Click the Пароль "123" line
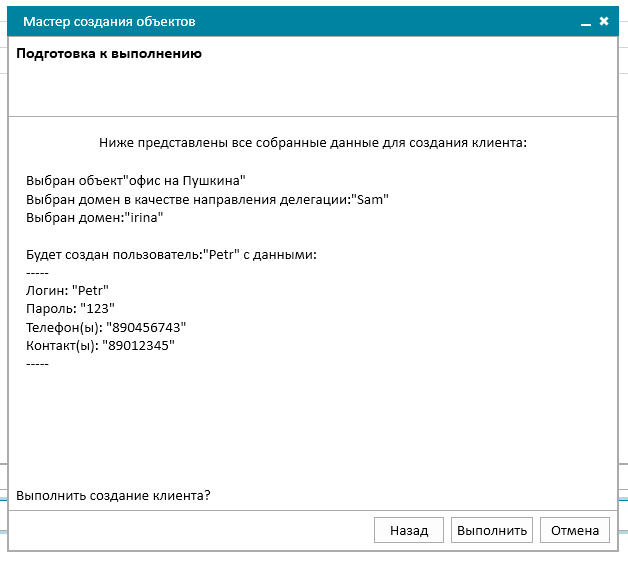The width and height of the screenshot is (628, 563). (70, 309)
